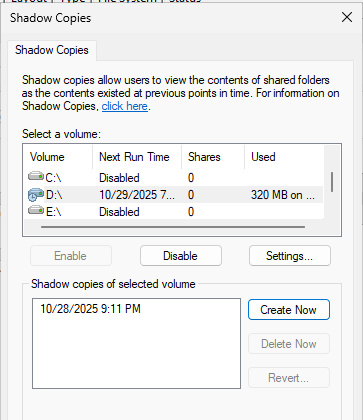Click the C:\ drive icon
Image resolution: width=363 pixels, height=420 pixels.
36,176
